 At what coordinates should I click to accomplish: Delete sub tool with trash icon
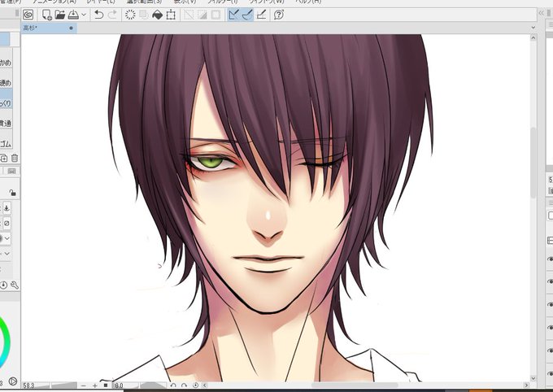[15, 158]
